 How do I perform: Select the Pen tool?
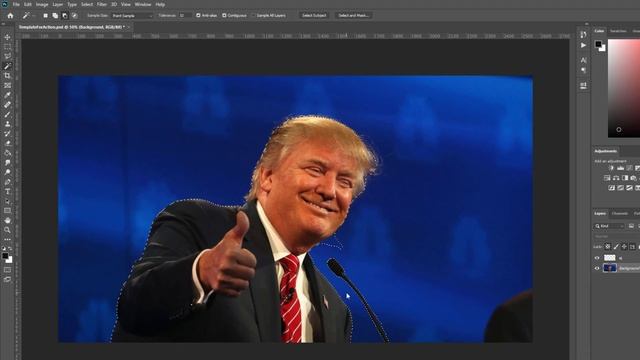pos(7,182)
